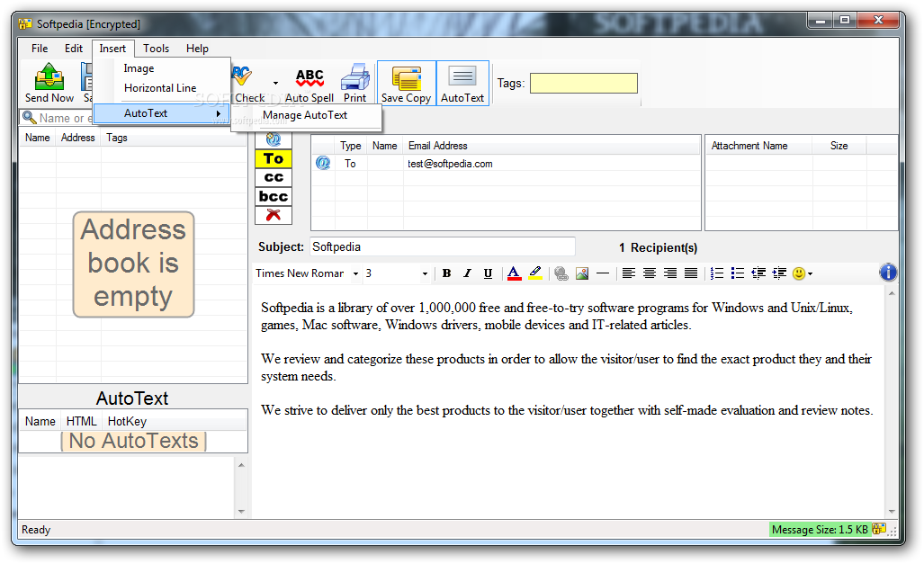Choose Image from the Insert menu
This screenshot has height=564, width=924.
pos(161,68)
